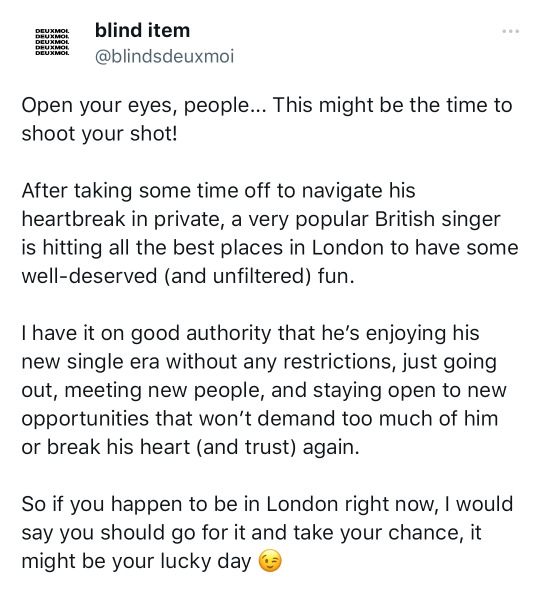Click the 'I have it on good authority' line
540x595 pixels.
coord(250,333)
